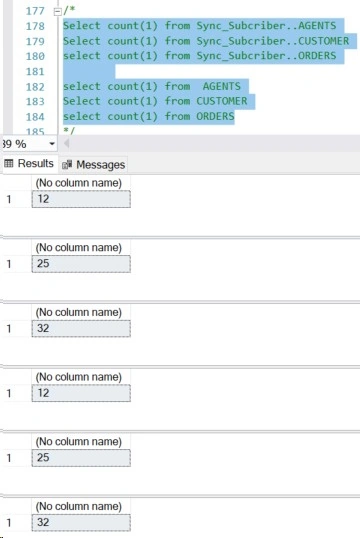Click the last grid's (No column name) header
The width and height of the screenshot is (360, 538).
tap(79, 506)
